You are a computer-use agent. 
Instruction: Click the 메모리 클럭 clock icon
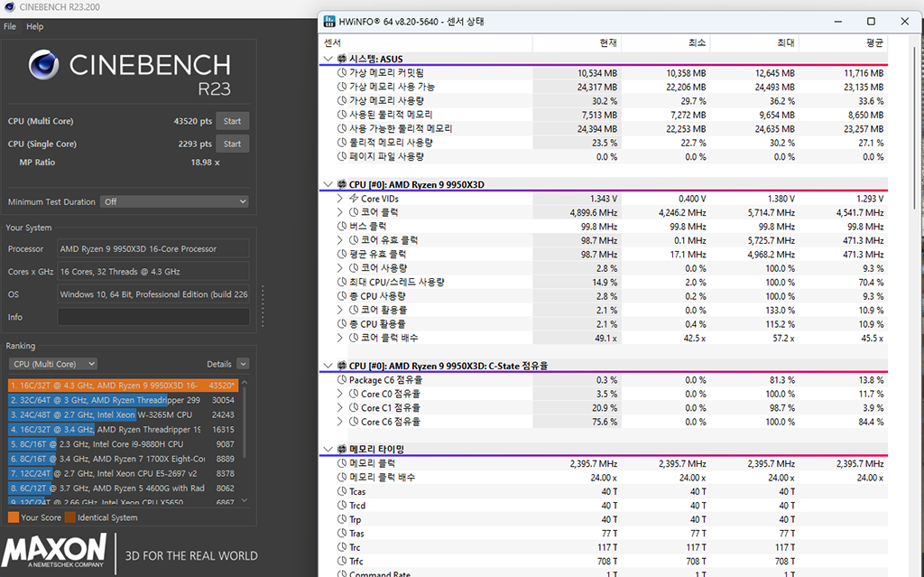pyautogui.click(x=342, y=464)
